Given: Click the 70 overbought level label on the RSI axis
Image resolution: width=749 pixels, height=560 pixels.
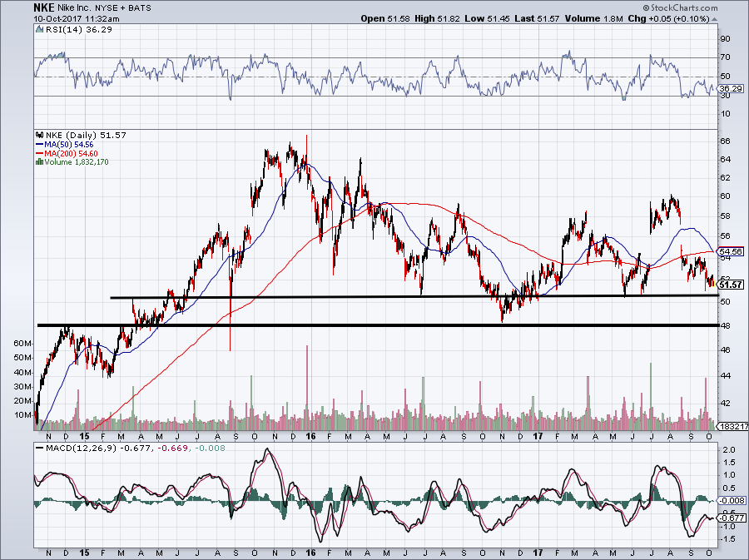Looking at the screenshot, I should (x=725, y=57).
